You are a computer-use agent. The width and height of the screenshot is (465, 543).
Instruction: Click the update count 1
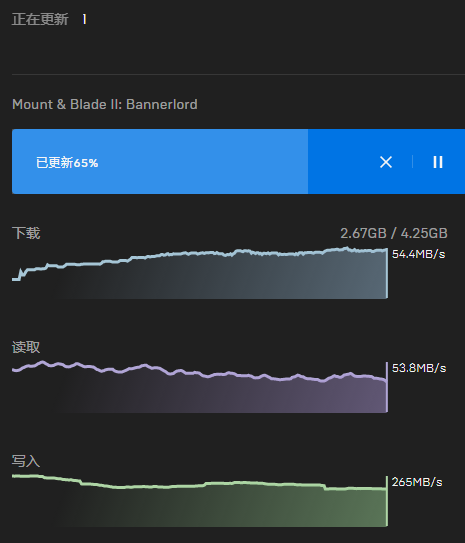click(84, 19)
